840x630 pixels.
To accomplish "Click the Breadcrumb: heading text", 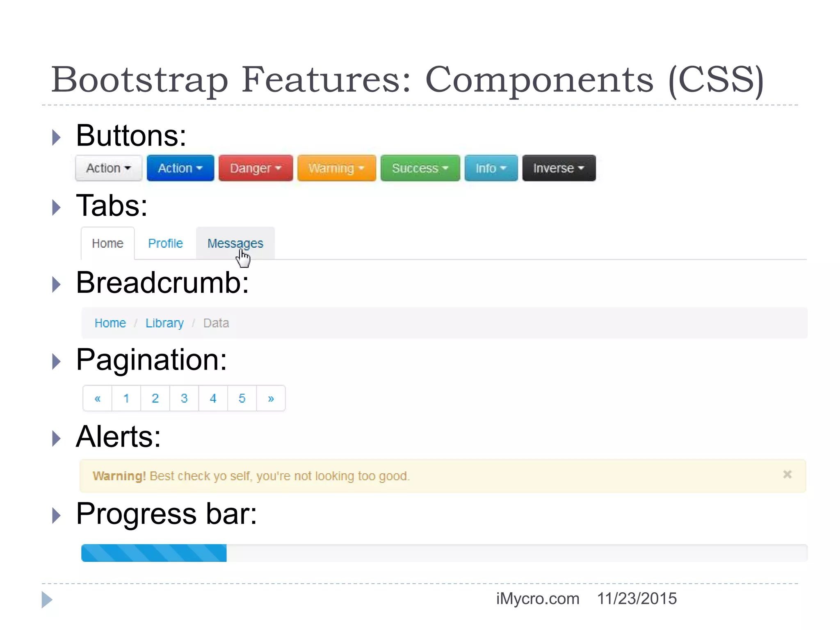I will pos(162,283).
